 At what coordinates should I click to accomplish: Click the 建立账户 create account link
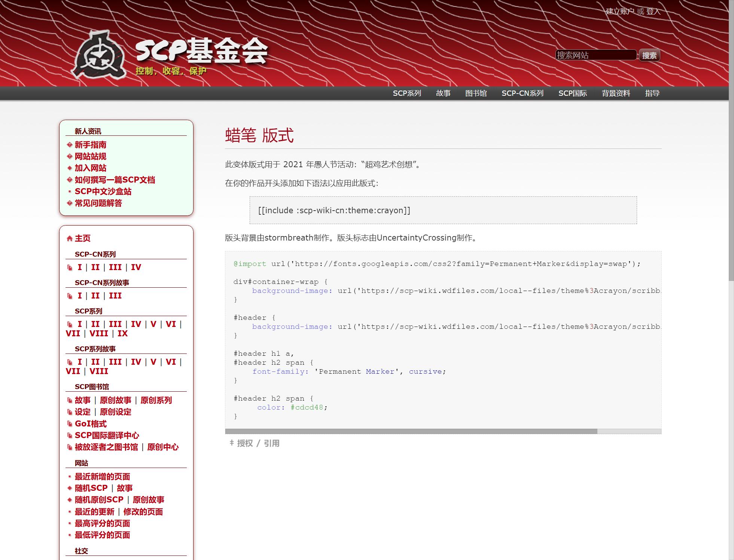pyautogui.click(x=620, y=12)
